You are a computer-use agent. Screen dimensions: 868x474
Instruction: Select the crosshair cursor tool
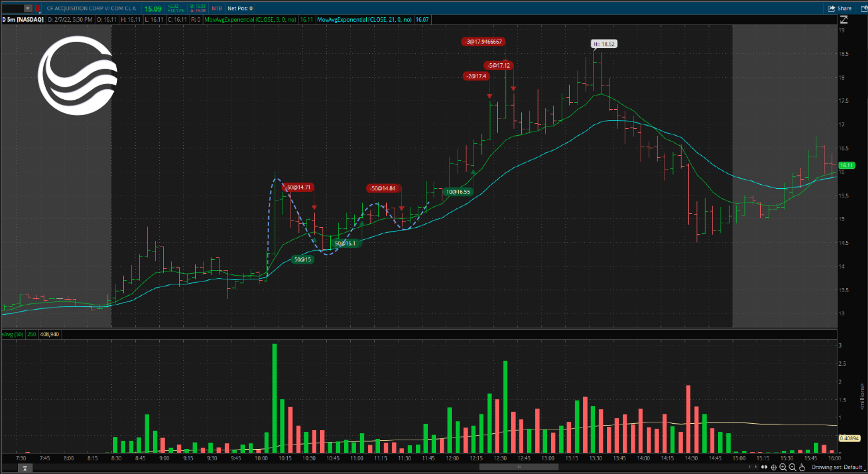point(774,467)
